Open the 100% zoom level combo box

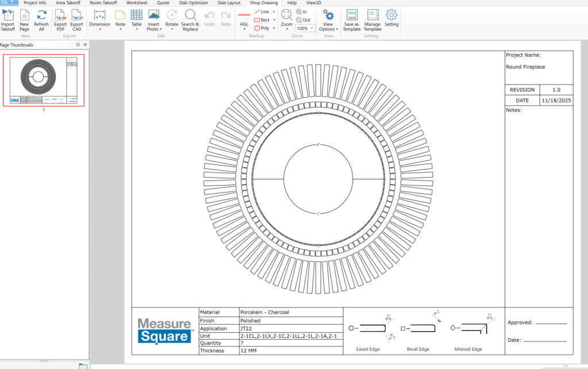(x=305, y=28)
